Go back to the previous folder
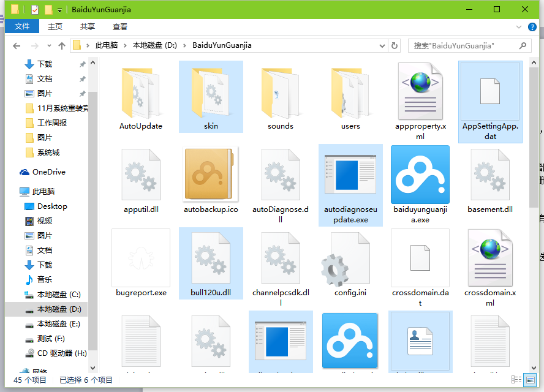This screenshot has width=544, height=392. click(x=17, y=45)
